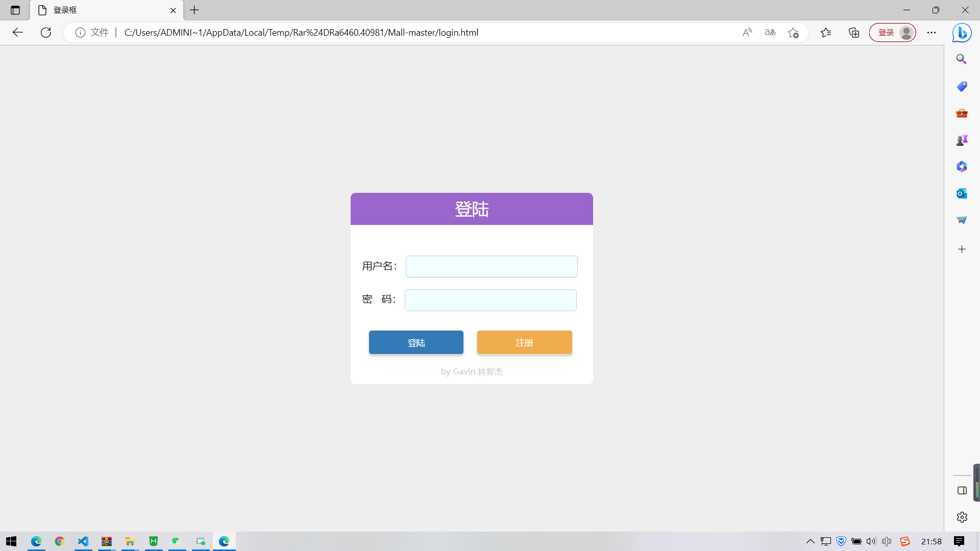Open WinRAR from the taskbar
980x551 pixels.
[107, 541]
